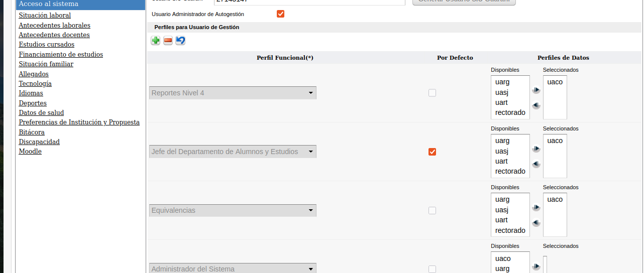Click left arrow in Reportes Nivel 4 row

click(x=536, y=105)
